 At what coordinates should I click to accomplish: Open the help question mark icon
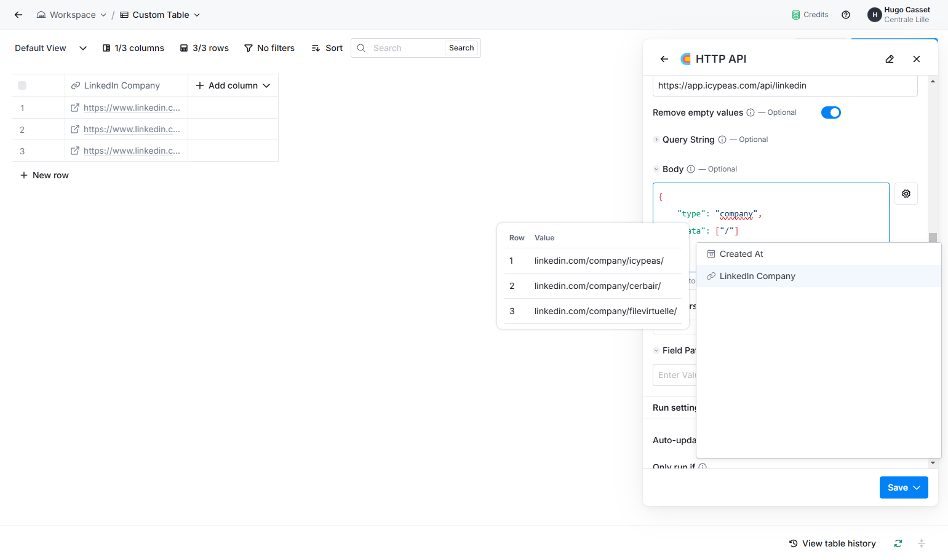click(846, 15)
